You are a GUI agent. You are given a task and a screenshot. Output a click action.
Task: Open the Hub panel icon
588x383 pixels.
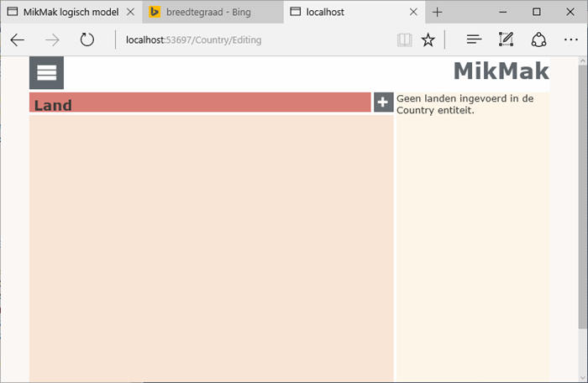coord(474,39)
